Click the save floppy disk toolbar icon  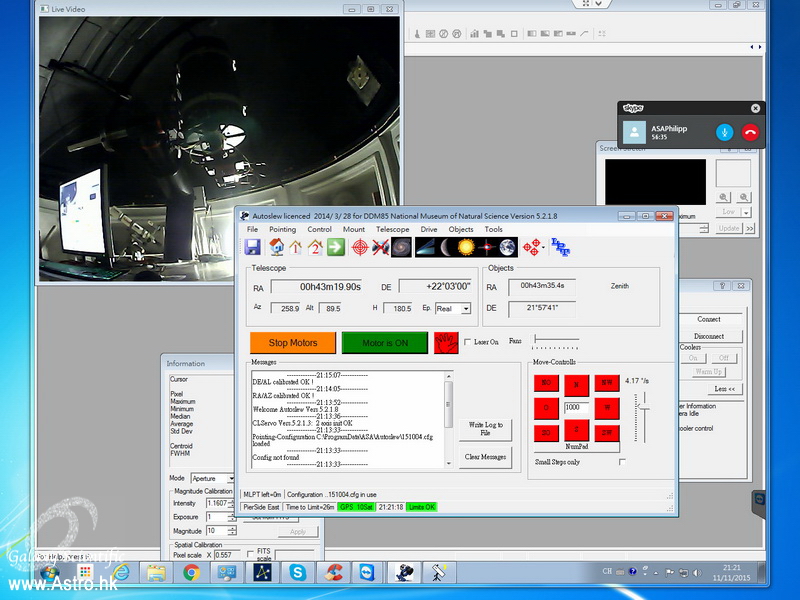(x=253, y=247)
